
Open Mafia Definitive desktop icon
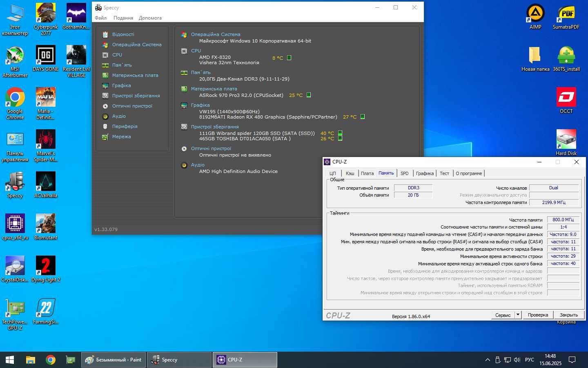pos(46,104)
